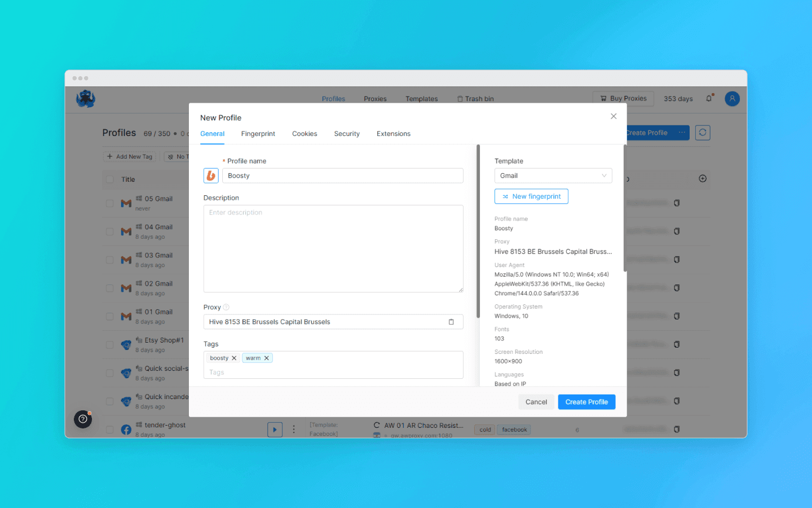Go to Templates in top navigation
The height and width of the screenshot is (508, 812).
pos(422,99)
